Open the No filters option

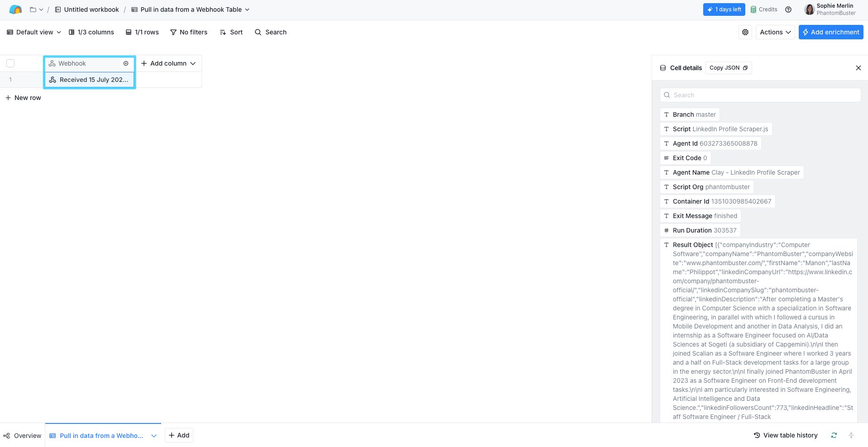click(189, 32)
